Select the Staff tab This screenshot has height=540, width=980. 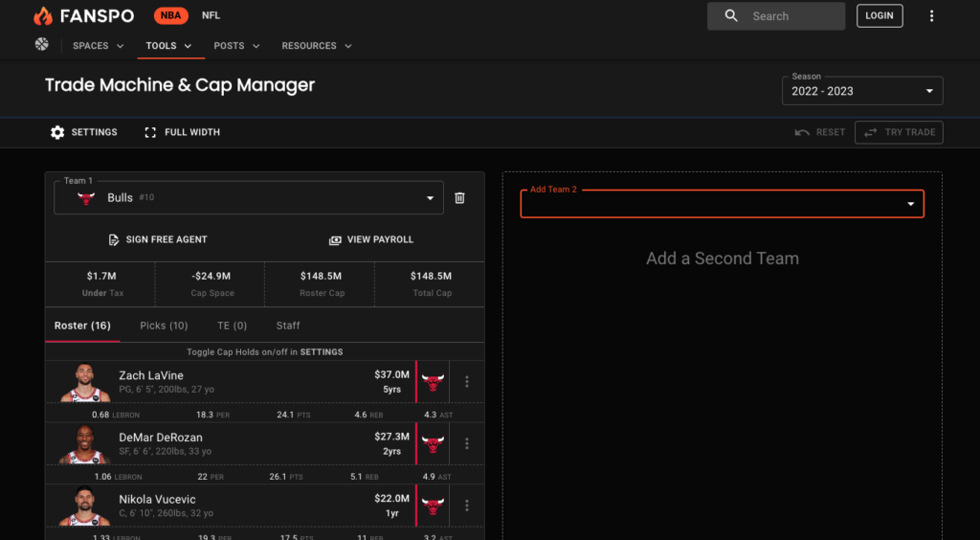[288, 326]
